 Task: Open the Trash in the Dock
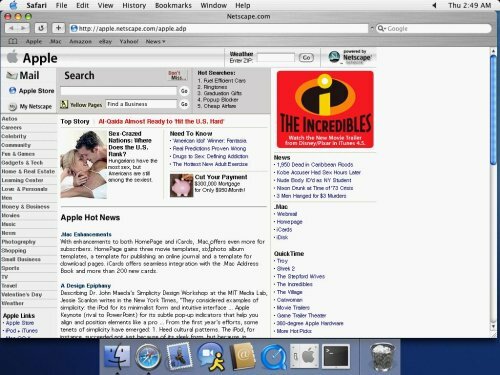point(382,357)
